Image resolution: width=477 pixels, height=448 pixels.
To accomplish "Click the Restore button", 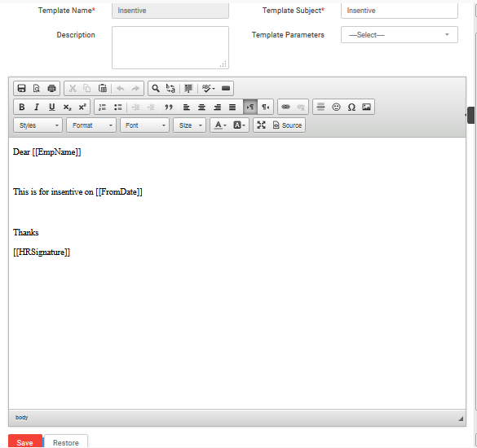I will point(66,442).
